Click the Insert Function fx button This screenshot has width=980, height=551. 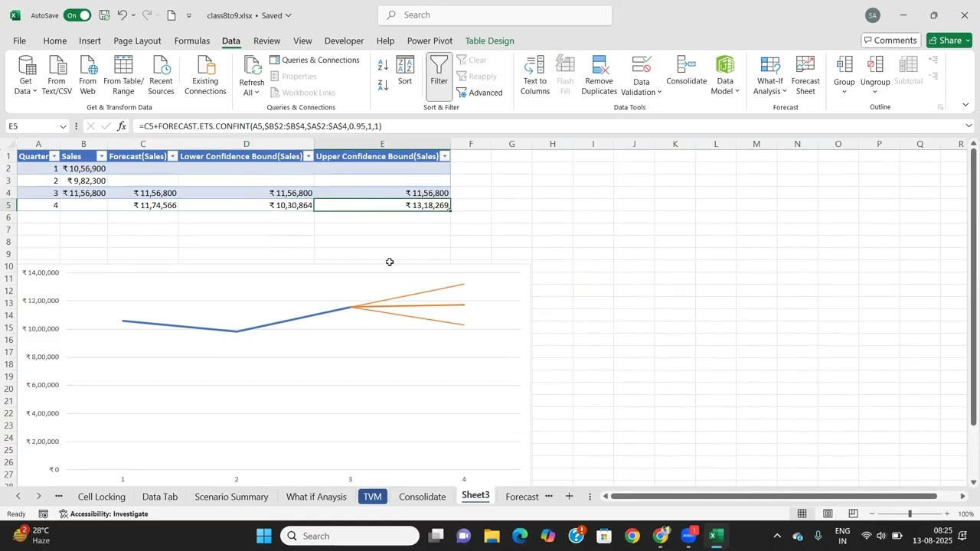122,126
